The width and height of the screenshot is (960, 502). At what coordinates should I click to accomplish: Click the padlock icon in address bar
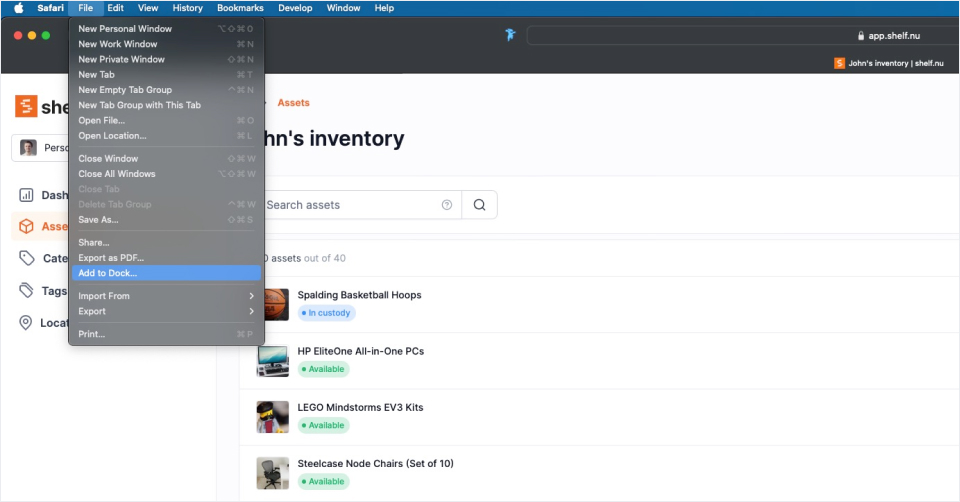click(x=861, y=36)
